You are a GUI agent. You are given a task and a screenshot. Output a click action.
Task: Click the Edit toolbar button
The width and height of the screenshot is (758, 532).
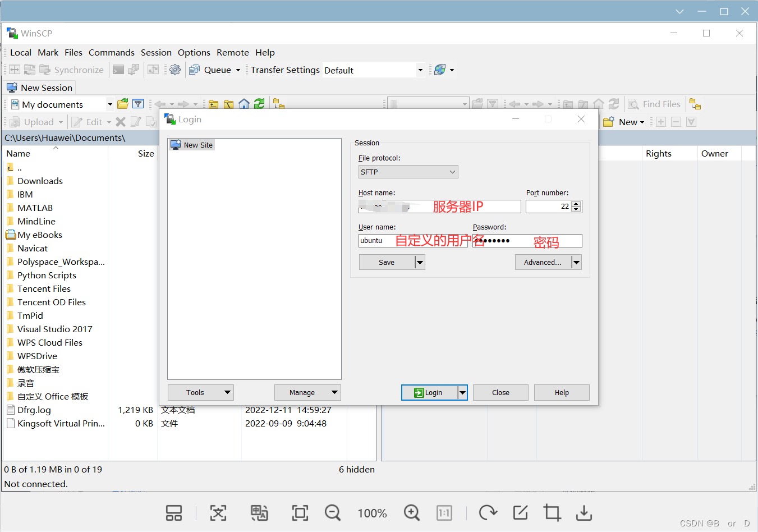(87, 122)
